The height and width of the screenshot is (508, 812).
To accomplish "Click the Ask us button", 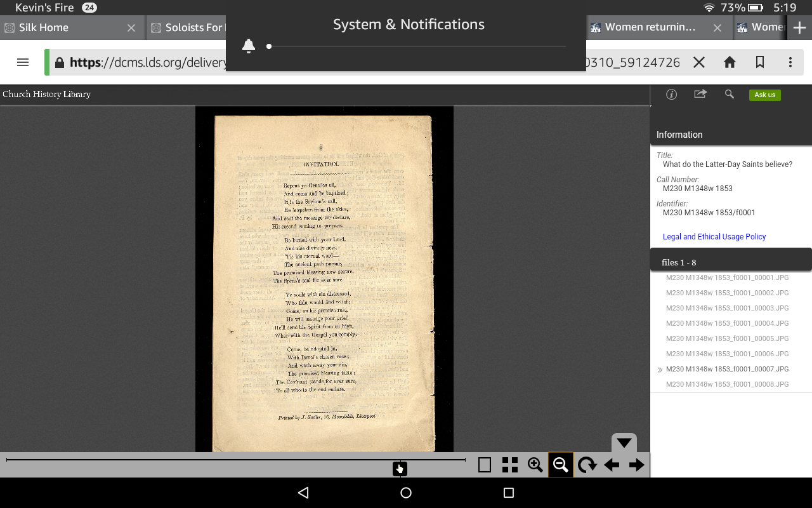I will point(765,95).
